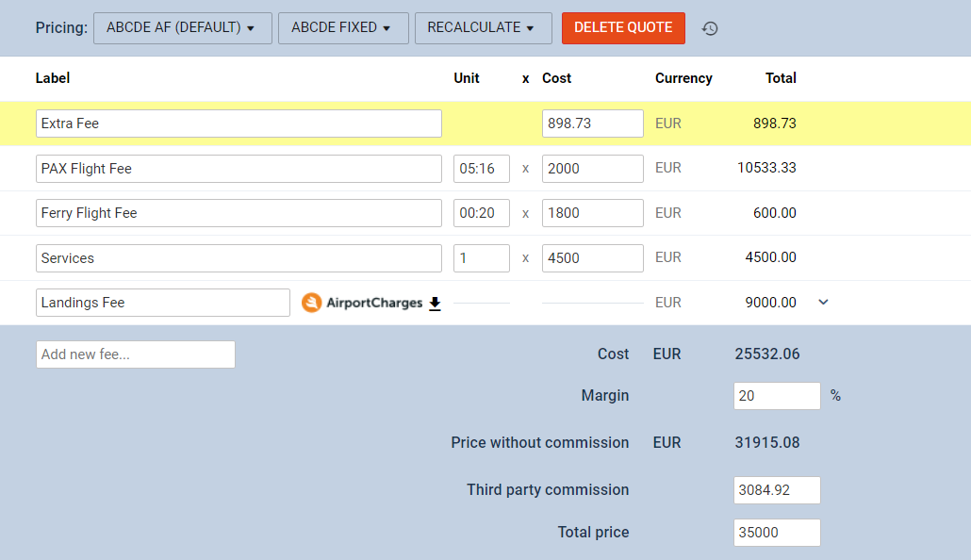Select the Extra Fee total 898.73
This screenshot has height=560, width=971.
775,124
